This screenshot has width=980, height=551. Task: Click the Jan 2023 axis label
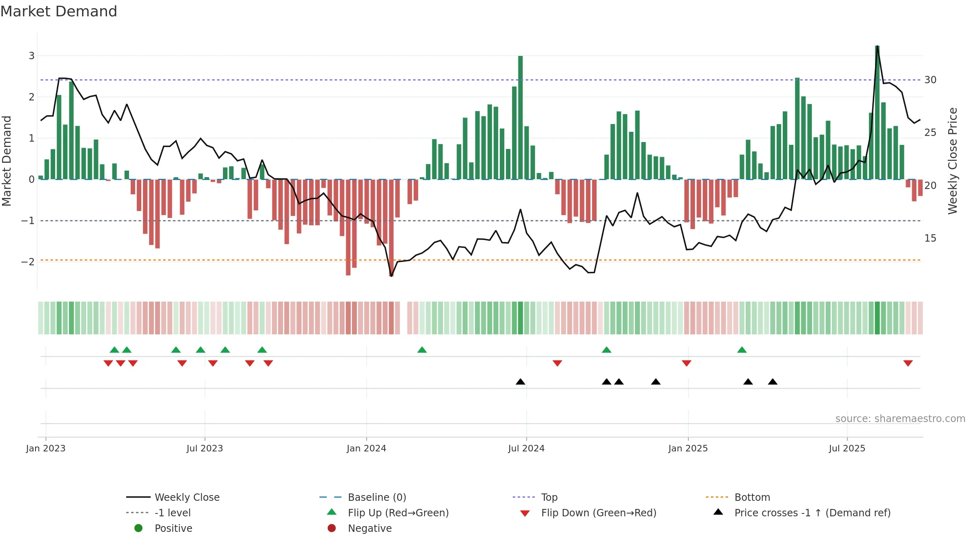(x=46, y=448)
